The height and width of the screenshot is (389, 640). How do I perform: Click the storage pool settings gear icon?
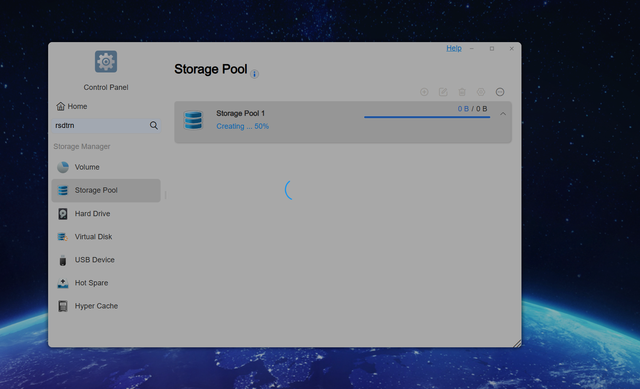point(481,92)
